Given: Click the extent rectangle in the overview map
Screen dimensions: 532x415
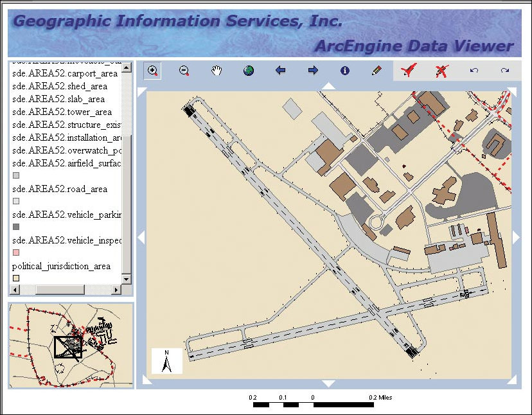Looking at the screenshot, I should 68,347.
